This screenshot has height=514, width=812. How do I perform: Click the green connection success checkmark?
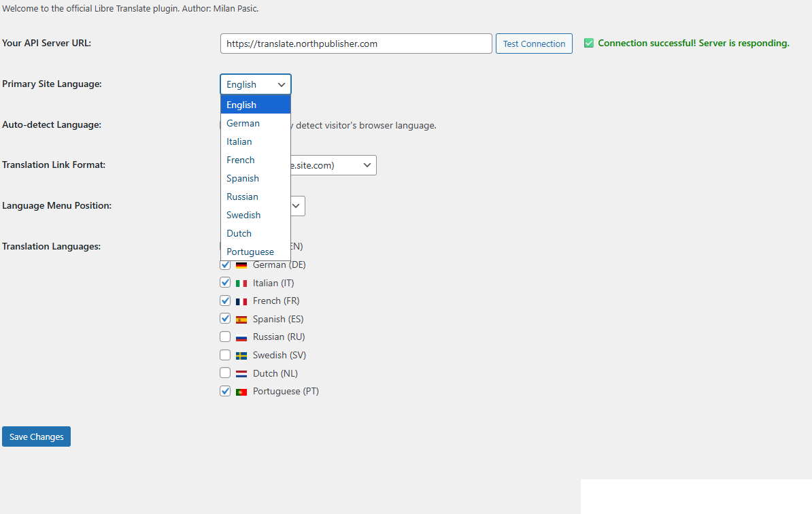coord(588,42)
